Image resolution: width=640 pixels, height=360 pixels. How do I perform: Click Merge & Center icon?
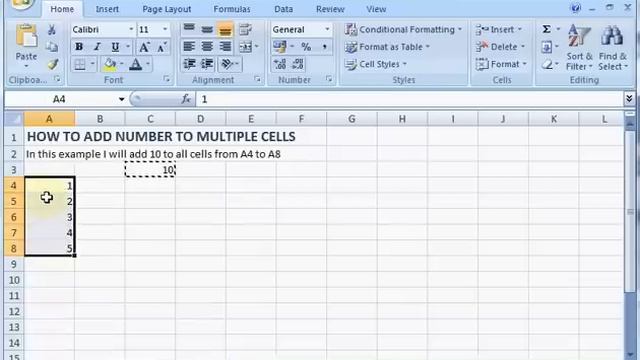point(246,47)
